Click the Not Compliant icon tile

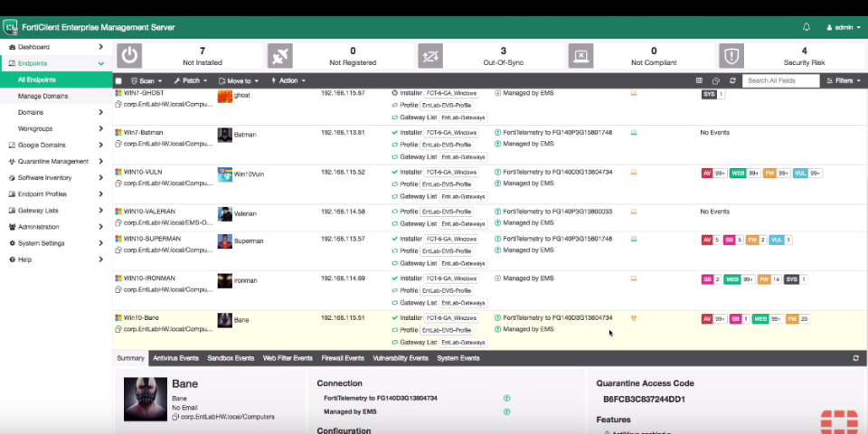[580, 56]
